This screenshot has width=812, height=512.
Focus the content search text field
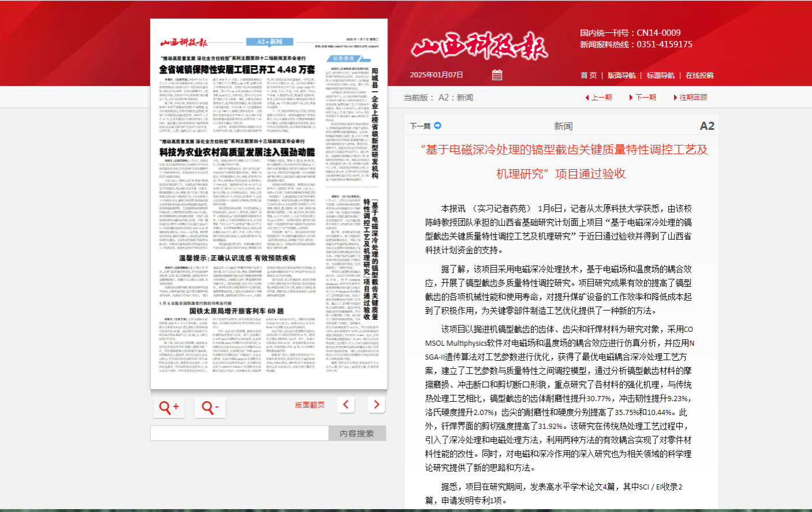[x=239, y=433]
